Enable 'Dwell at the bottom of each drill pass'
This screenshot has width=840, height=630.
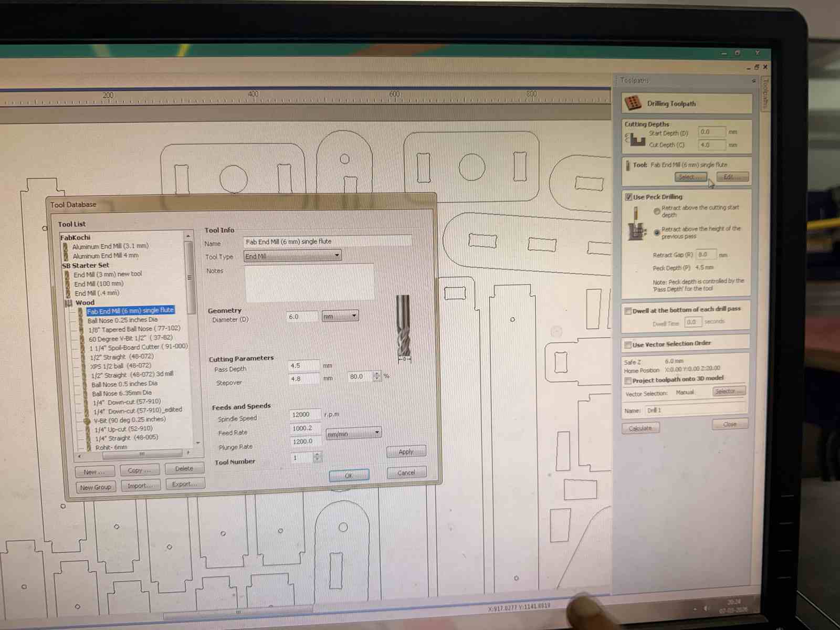(x=627, y=310)
